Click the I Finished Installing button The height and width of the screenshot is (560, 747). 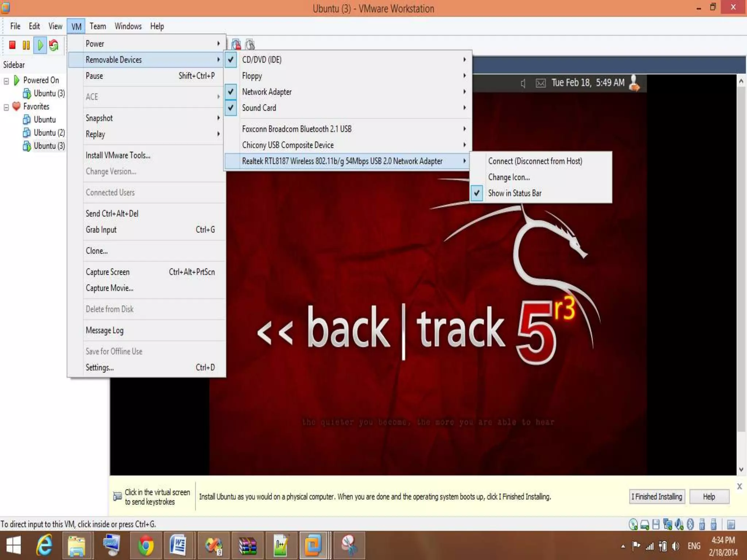657,497
